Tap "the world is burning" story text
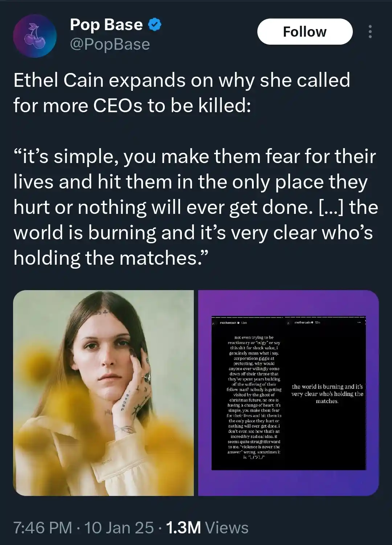 point(327,394)
